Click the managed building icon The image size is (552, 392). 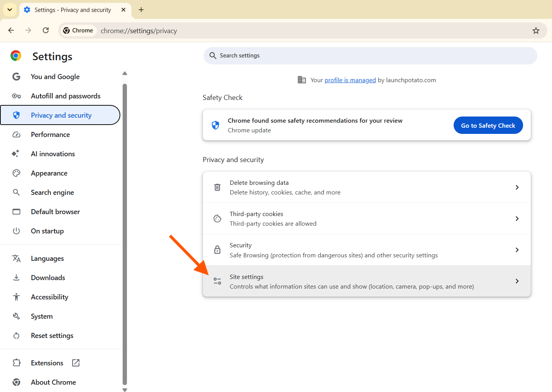pyautogui.click(x=302, y=80)
